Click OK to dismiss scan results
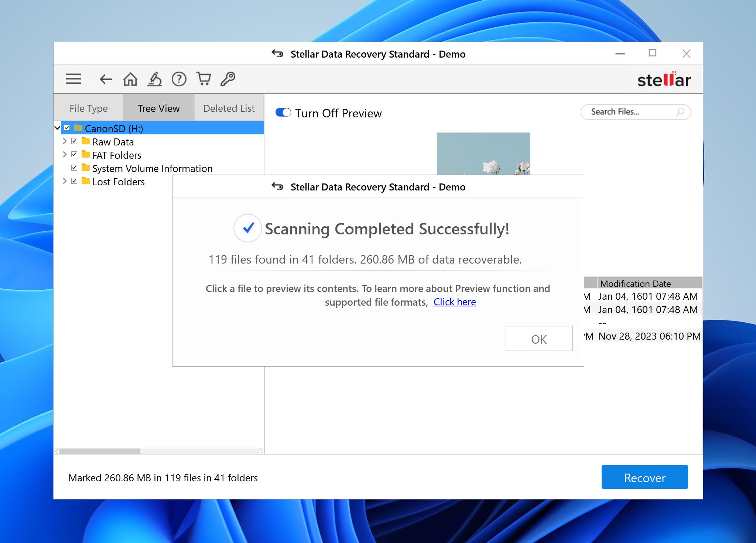The height and width of the screenshot is (543, 756). click(x=538, y=339)
